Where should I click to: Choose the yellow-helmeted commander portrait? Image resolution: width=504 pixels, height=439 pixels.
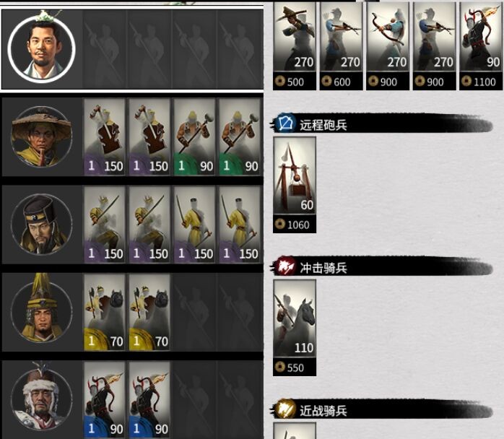(x=41, y=308)
